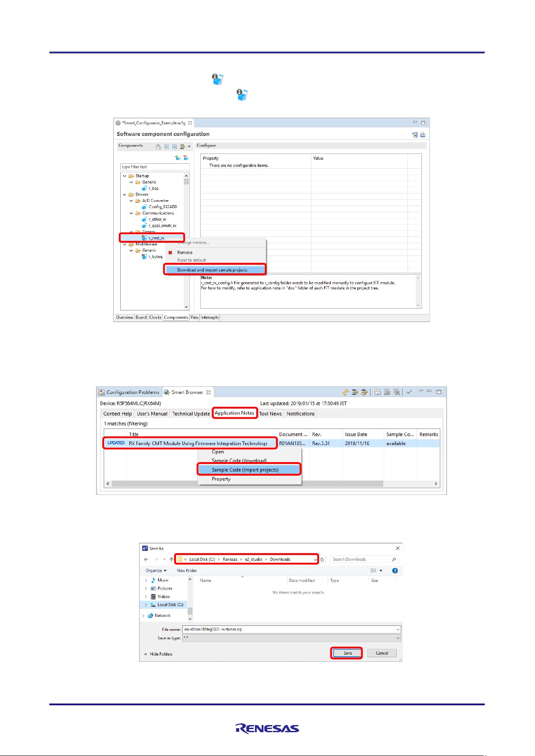The height and width of the screenshot is (756, 535).
Task: Expand all components tree icon
Action: point(175,147)
